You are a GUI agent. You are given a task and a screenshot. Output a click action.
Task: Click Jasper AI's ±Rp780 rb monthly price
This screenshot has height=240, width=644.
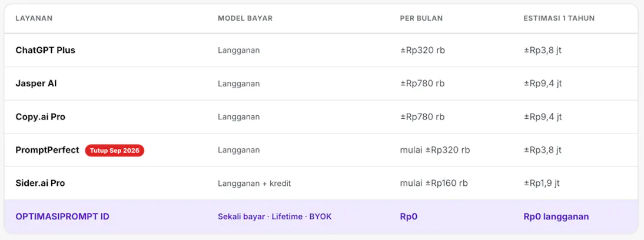[422, 84]
